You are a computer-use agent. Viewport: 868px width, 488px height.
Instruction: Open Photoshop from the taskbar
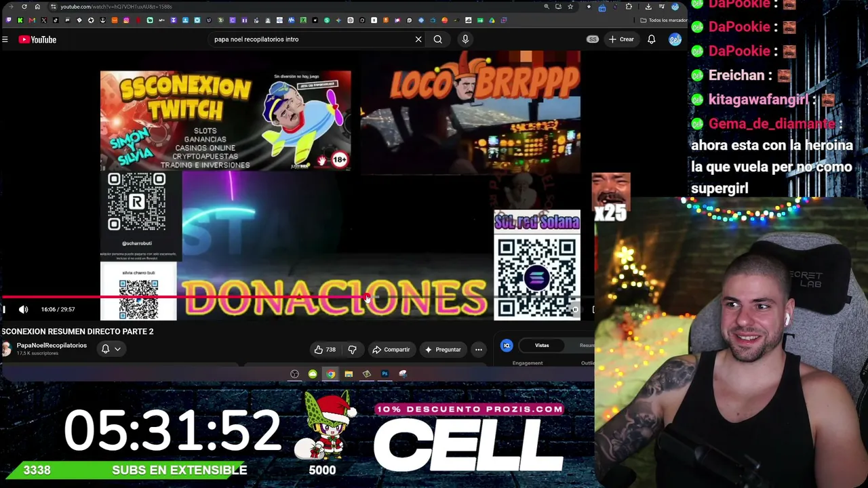[384, 374]
